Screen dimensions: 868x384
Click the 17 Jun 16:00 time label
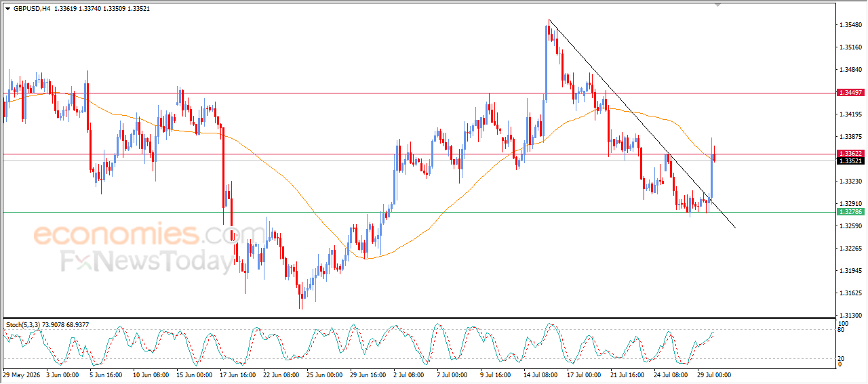[238, 375]
